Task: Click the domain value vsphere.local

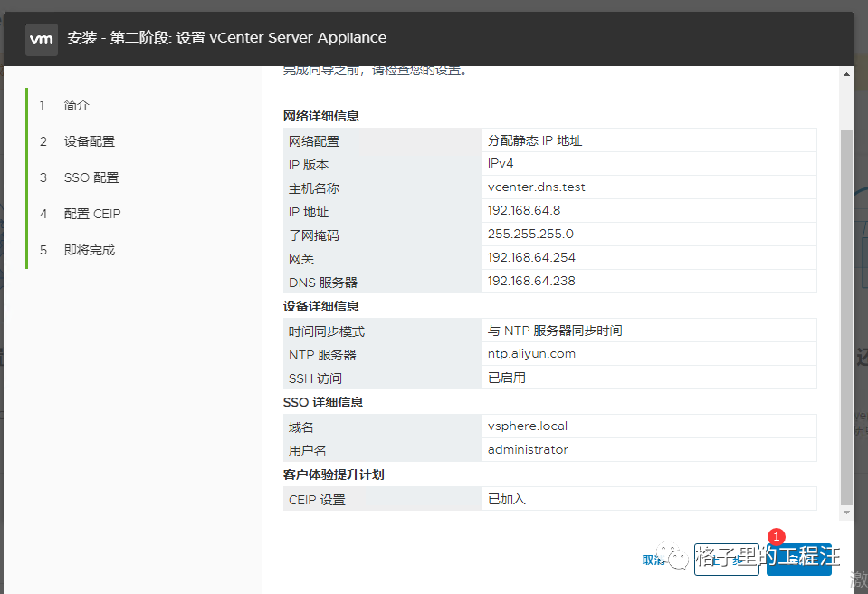Action: pyautogui.click(x=528, y=426)
